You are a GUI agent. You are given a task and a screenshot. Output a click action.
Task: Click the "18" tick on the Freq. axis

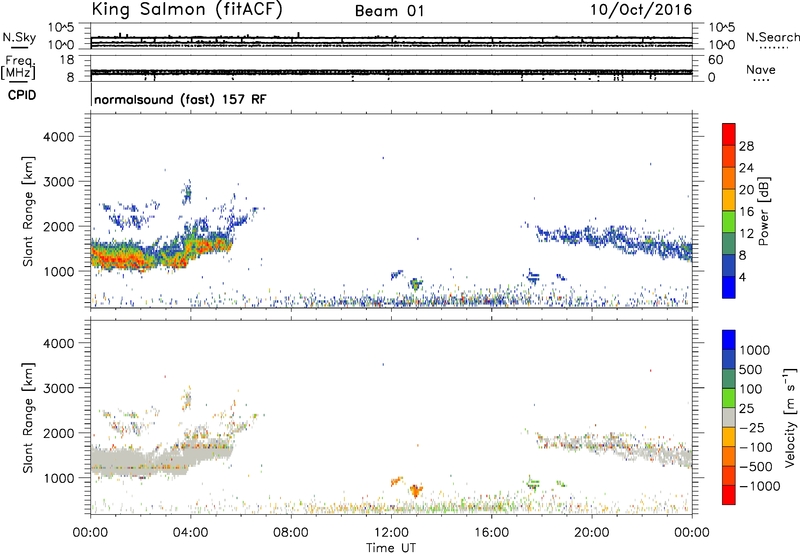click(67, 60)
